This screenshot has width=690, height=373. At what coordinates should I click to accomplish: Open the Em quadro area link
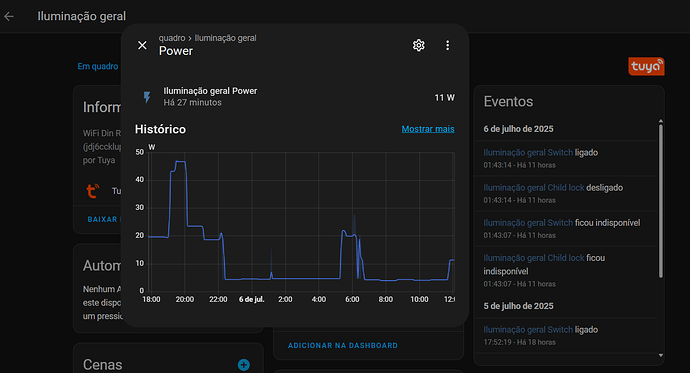98,66
